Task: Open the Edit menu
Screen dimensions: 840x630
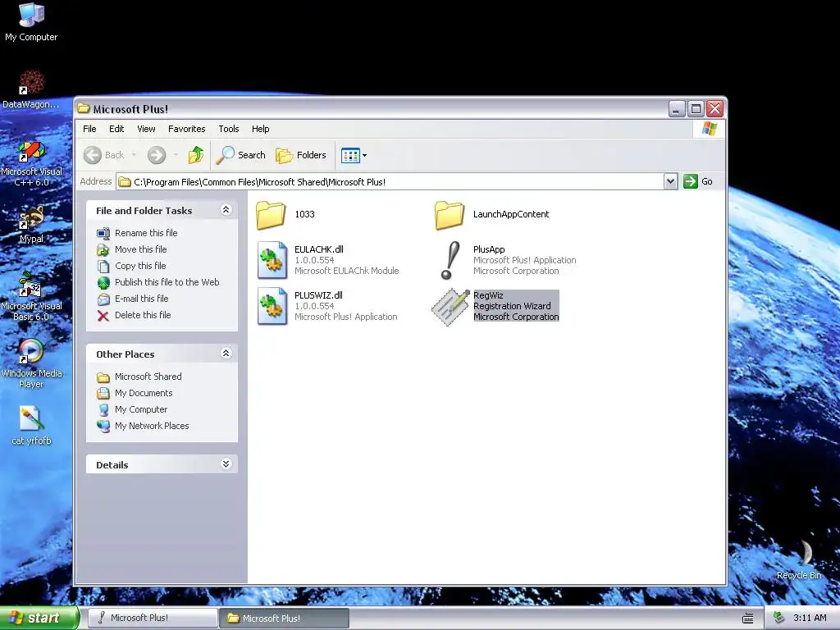Action: (116, 129)
